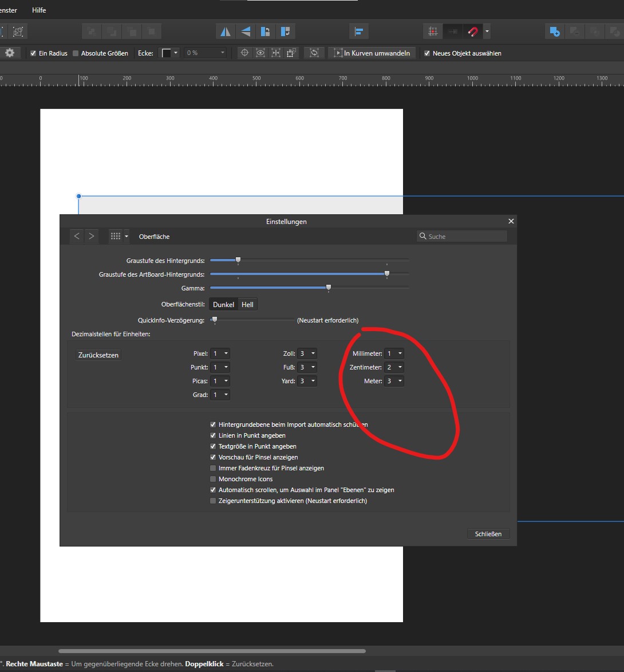Image resolution: width=624 pixels, height=672 pixels.
Task: Enable Zeigerunterstützung aktivieren checkbox
Action: click(213, 501)
